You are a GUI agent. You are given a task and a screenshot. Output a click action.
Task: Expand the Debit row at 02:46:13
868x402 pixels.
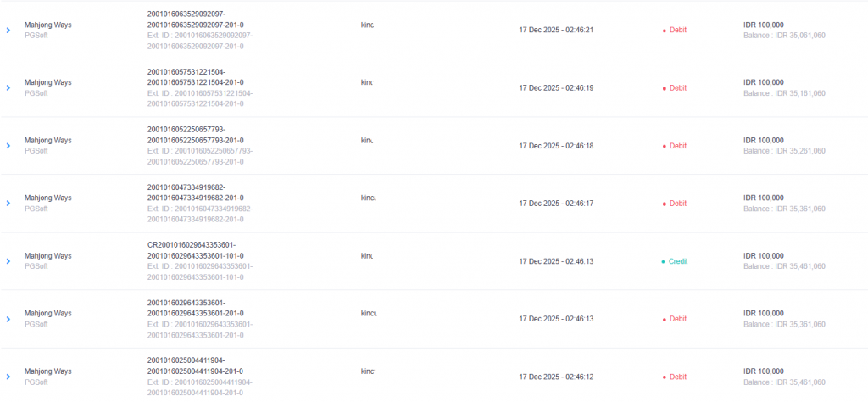point(8,319)
